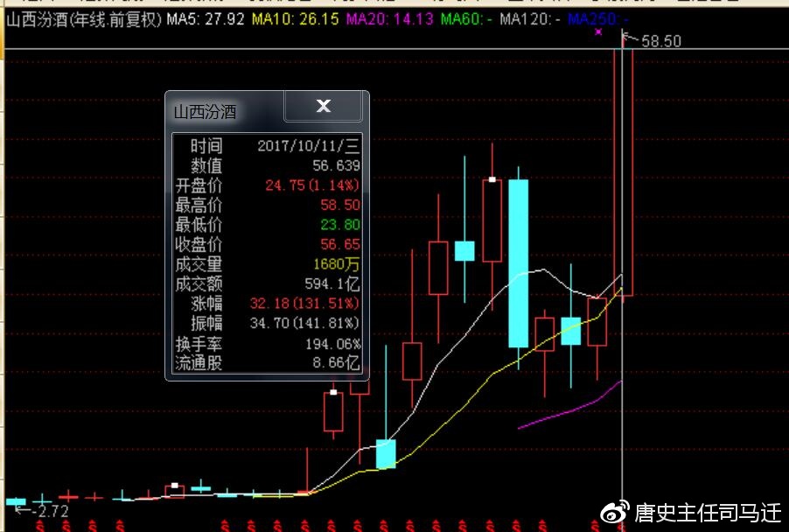Click the -2.72 low price marker
The width and height of the screenshot is (789, 532).
point(49,511)
